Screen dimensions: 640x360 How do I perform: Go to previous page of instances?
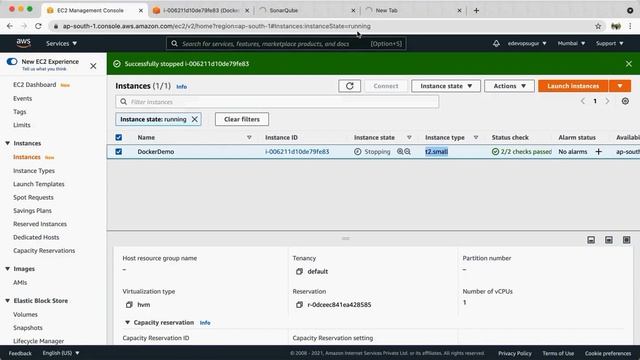[582, 101]
